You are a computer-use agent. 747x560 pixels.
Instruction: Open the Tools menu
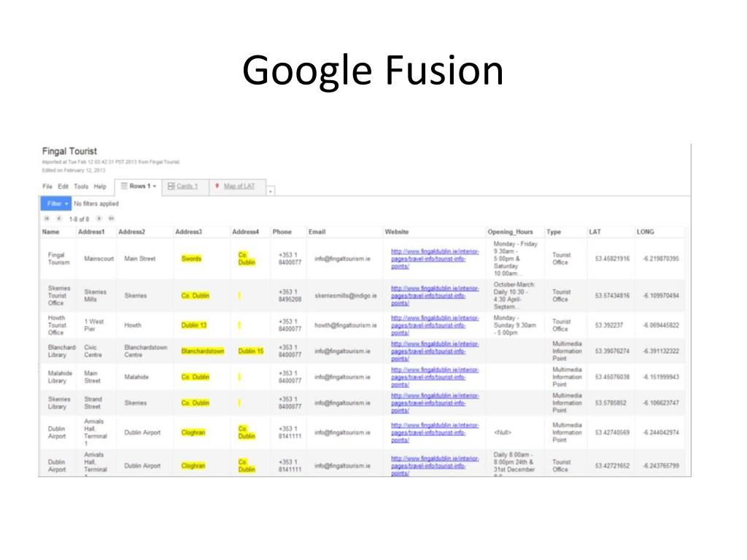(x=81, y=187)
